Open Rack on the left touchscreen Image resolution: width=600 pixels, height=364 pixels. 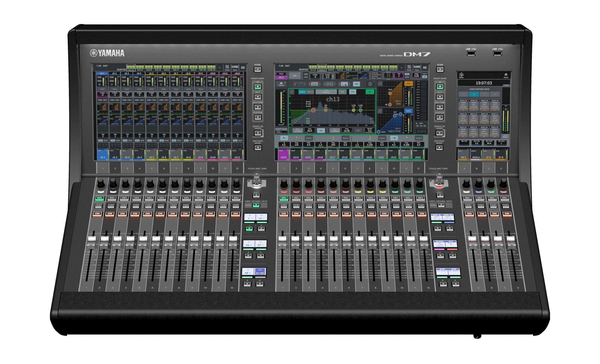(x=235, y=68)
